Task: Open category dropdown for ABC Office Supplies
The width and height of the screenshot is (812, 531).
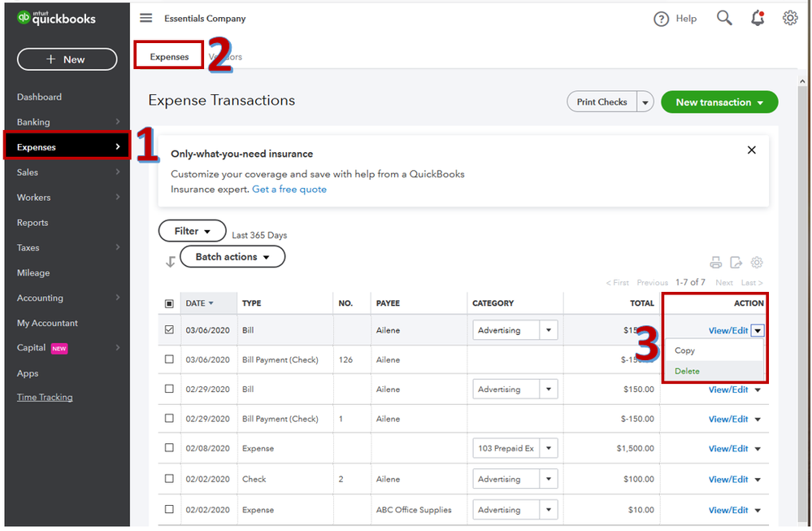Action: 549,510
